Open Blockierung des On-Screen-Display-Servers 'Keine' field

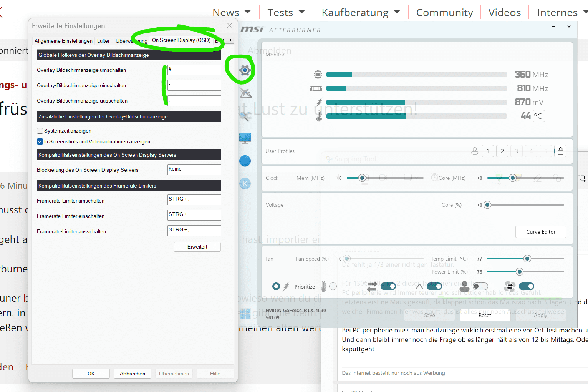tap(194, 170)
